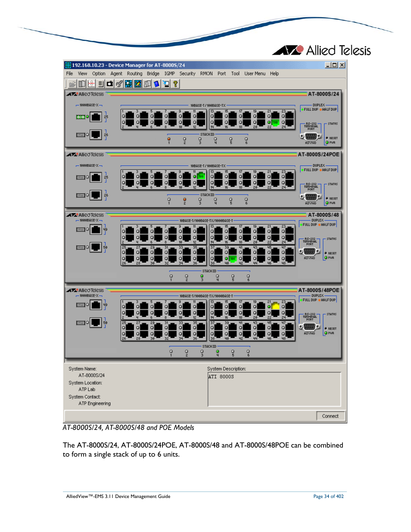Open the IGMP menu

[170, 74]
